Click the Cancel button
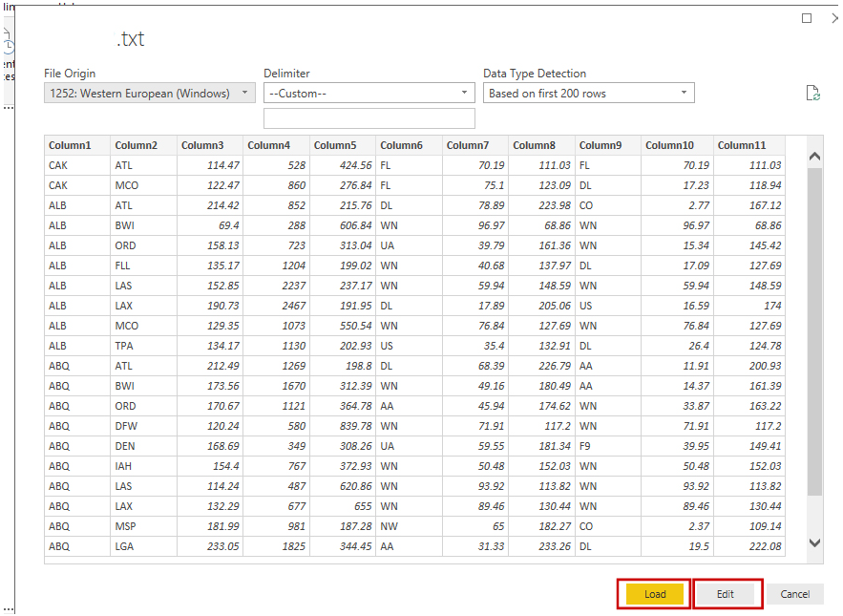The width and height of the screenshot is (843, 616). [x=794, y=594]
